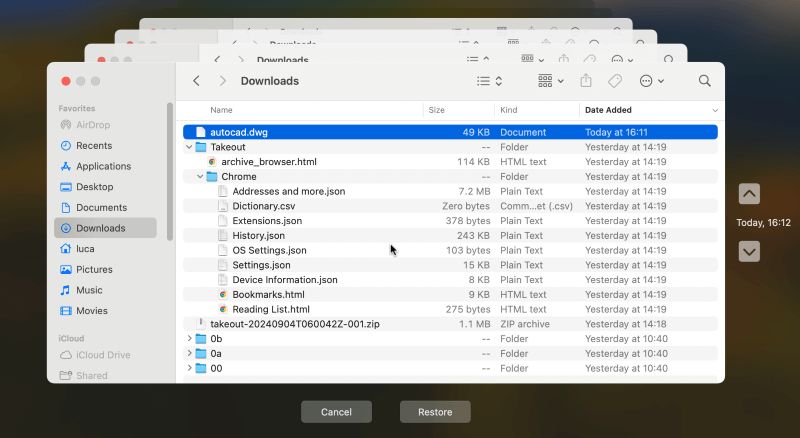The width and height of the screenshot is (800, 438).
Task: Go forward with the right chevron
Action: click(x=222, y=81)
